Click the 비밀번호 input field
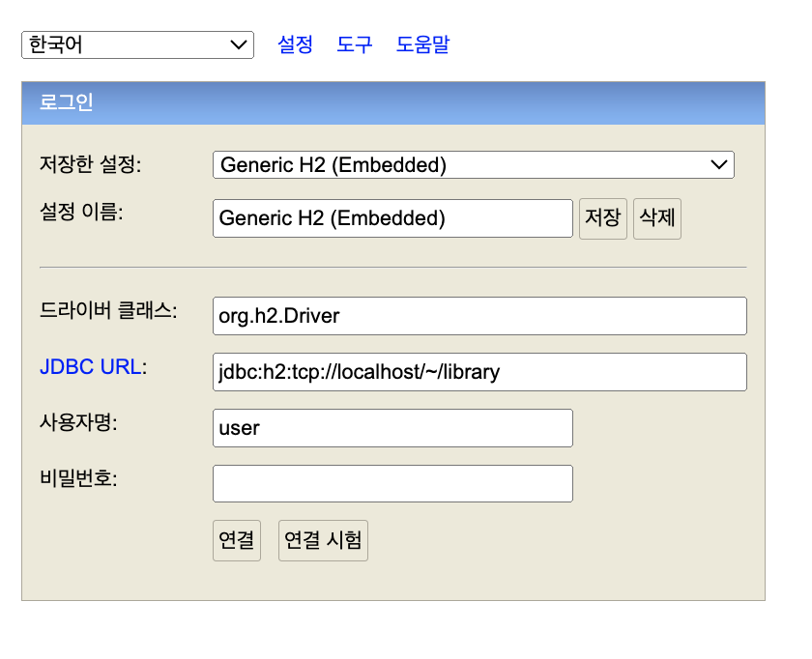This screenshot has height=659, width=812. pos(392,483)
